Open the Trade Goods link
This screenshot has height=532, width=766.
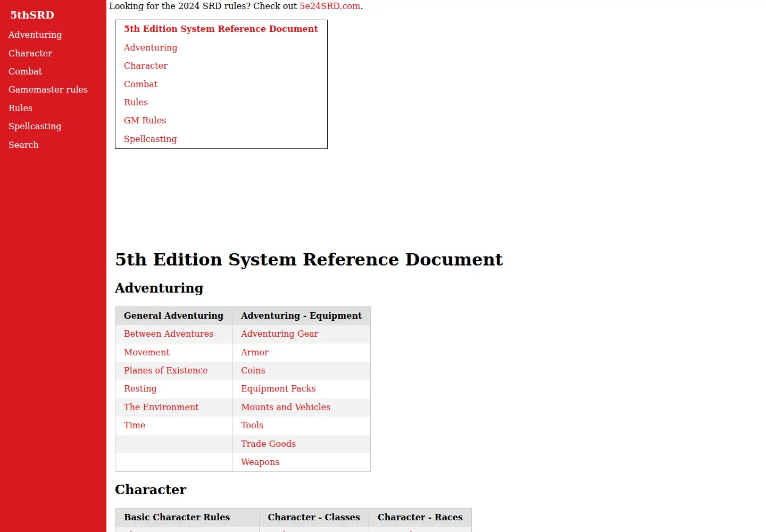[x=268, y=444]
